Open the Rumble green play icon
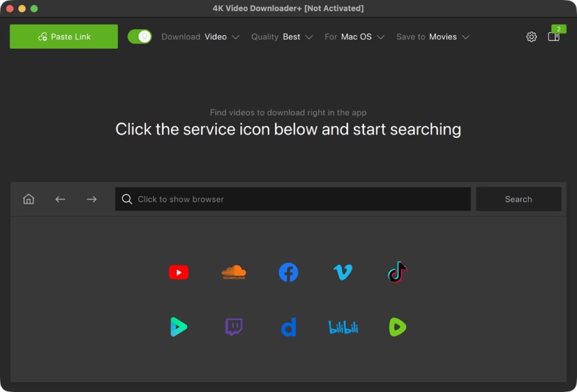The width and height of the screenshot is (577, 392). [x=398, y=327]
